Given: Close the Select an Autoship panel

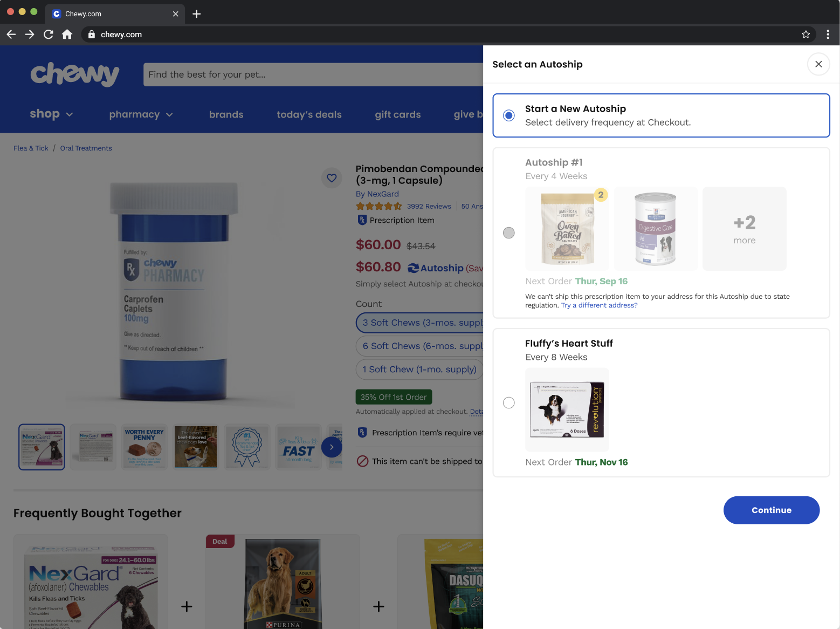Looking at the screenshot, I should tap(818, 64).
